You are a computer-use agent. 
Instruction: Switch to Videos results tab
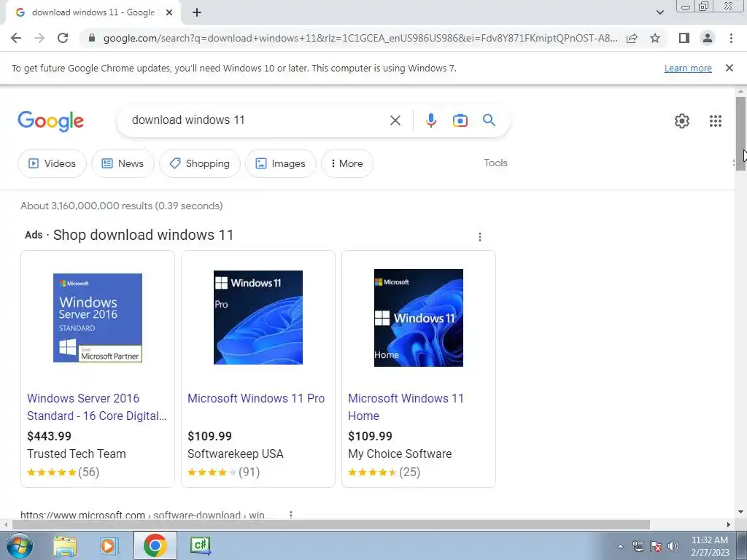[x=52, y=163]
